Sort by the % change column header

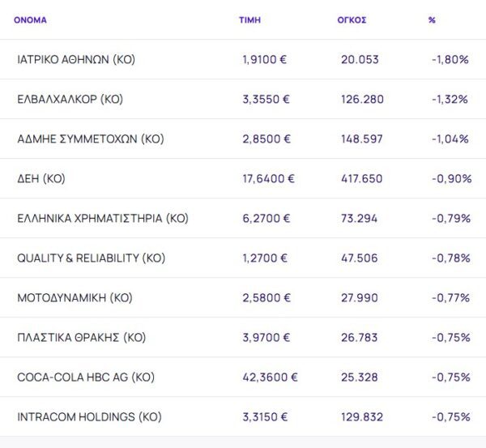click(432, 20)
